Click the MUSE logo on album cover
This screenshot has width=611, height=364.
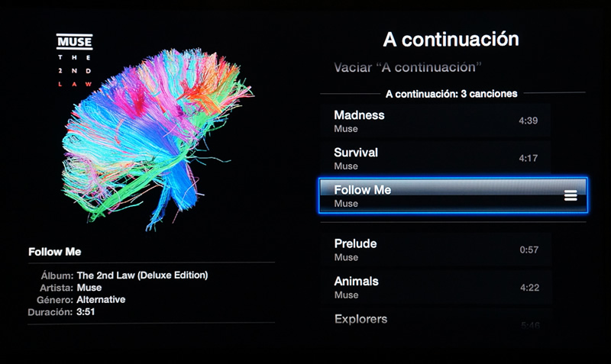coord(74,42)
